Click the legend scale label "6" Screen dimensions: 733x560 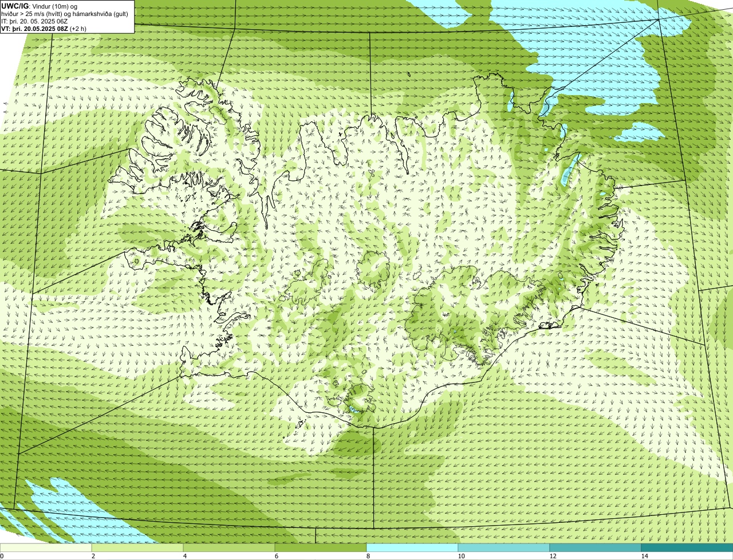tap(276, 556)
